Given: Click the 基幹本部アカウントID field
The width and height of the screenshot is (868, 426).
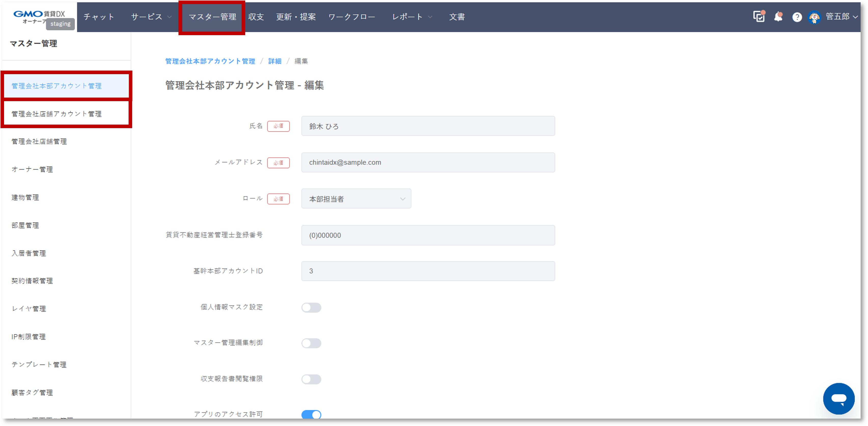Looking at the screenshot, I should [428, 271].
